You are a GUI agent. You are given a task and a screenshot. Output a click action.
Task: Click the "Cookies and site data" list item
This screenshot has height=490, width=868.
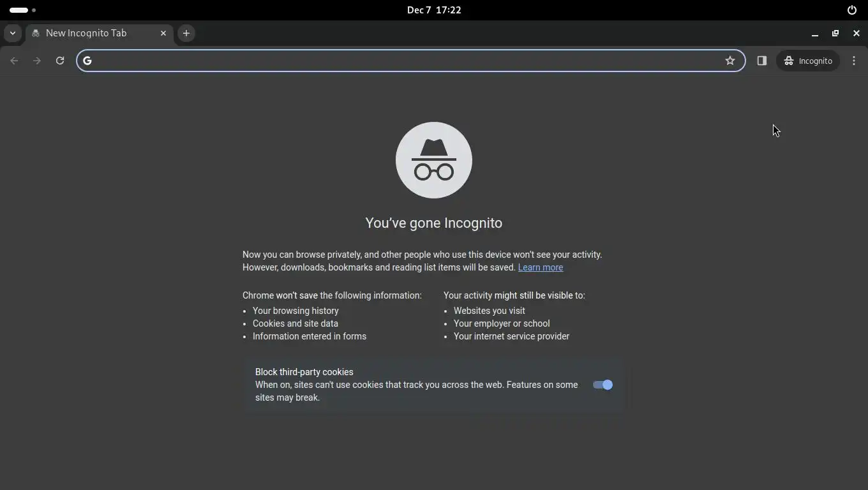[x=296, y=323]
